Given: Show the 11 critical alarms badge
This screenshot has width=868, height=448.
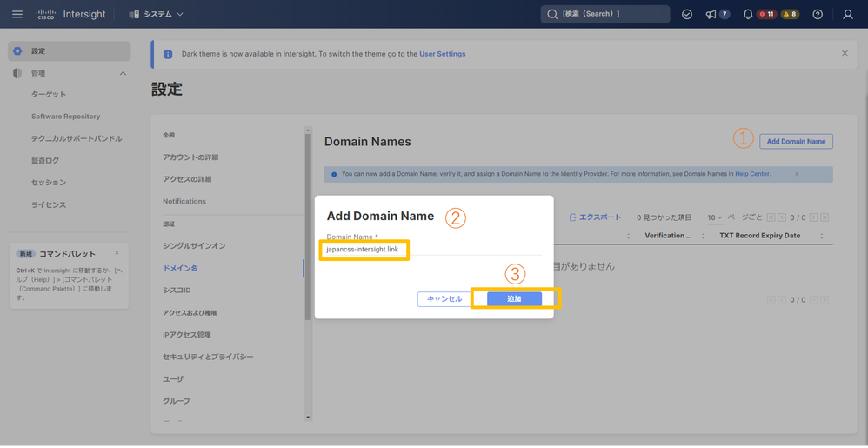Looking at the screenshot, I should pyautogui.click(x=767, y=15).
